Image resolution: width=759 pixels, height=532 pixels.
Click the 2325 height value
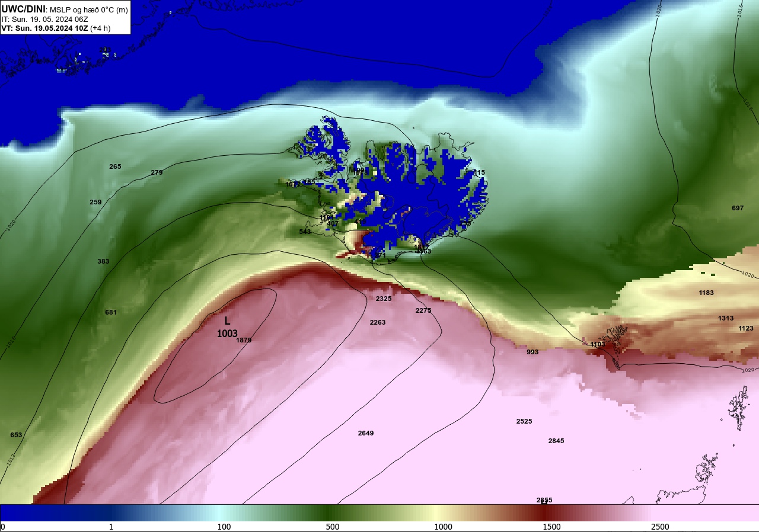[x=384, y=299]
